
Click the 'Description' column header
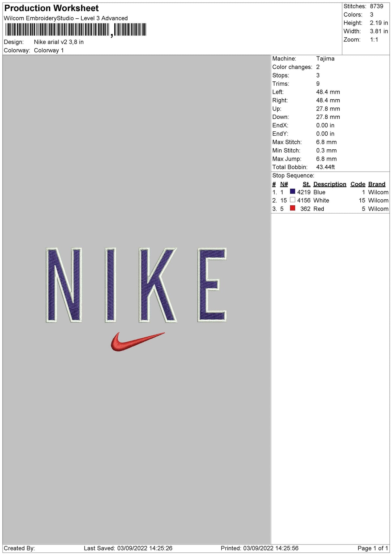[x=330, y=184]
